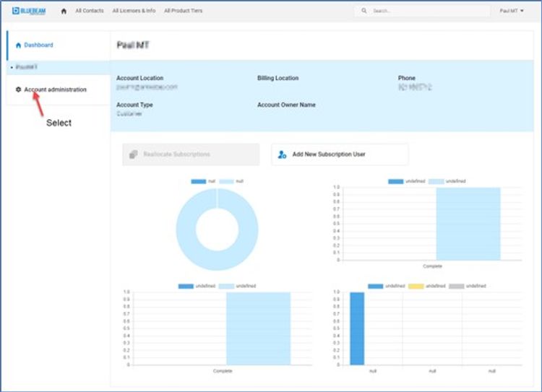Viewport: 542px width, 392px height.
Task: Open All Contacts page
Action: [x=90, y=11]
